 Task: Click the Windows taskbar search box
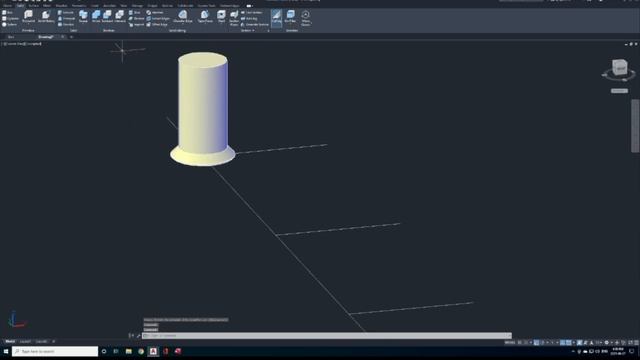[x=55, y=351]
